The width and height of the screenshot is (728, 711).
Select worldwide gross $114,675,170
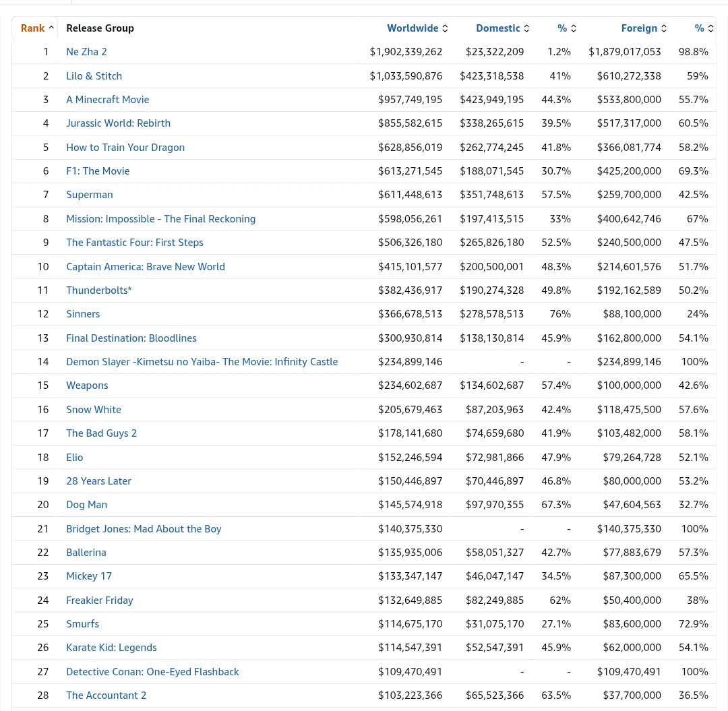point(410,624)
